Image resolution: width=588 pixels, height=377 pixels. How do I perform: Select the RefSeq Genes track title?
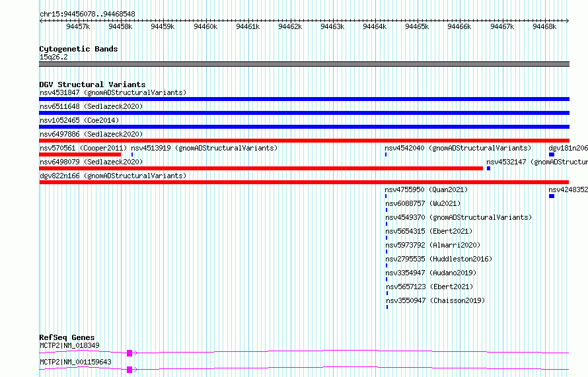67,337
